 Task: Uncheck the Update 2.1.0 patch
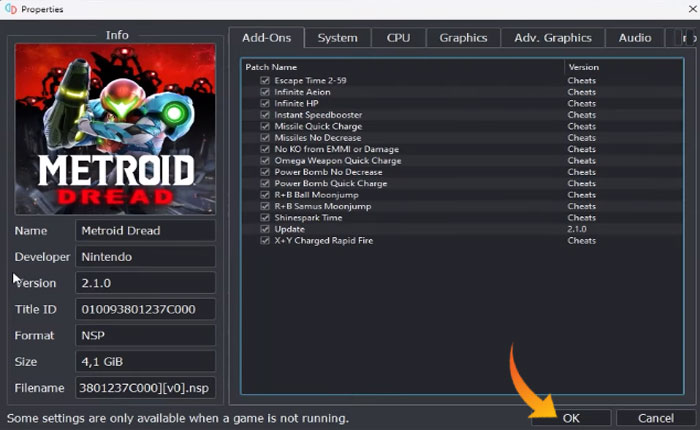coord(265,229)
